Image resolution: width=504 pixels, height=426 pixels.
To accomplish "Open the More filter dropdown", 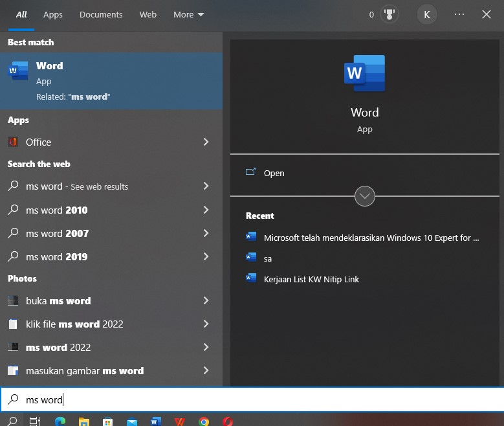I will pos(189,14).
